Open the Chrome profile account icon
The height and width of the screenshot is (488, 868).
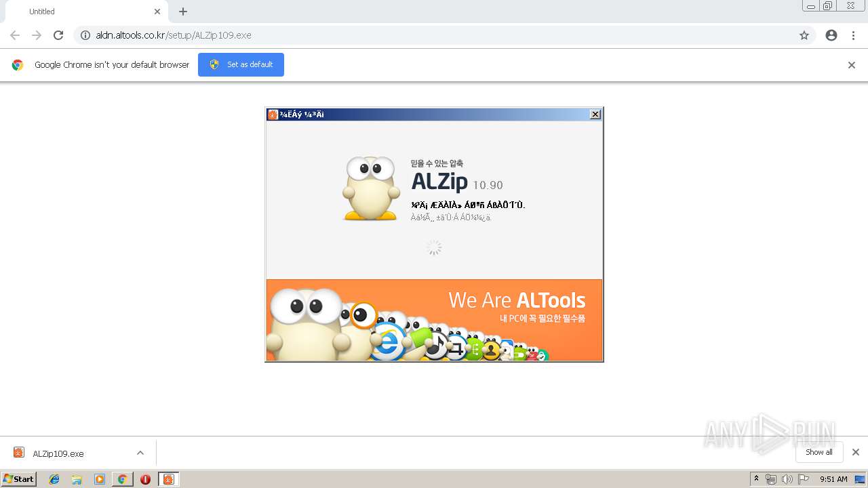coord(831,35)
